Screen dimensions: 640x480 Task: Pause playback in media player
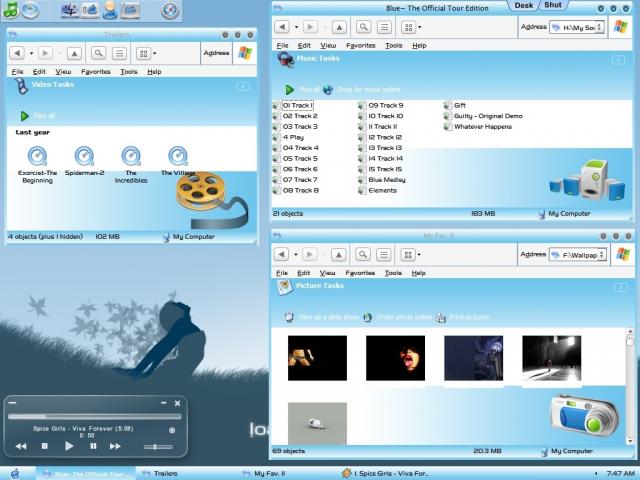point(93,446)
